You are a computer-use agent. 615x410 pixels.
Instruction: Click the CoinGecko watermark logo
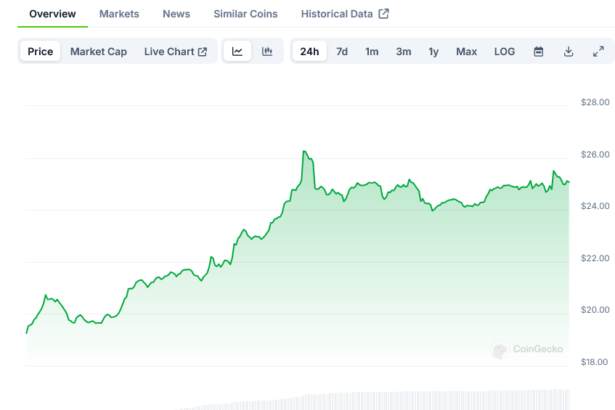(x=526, y=349)
